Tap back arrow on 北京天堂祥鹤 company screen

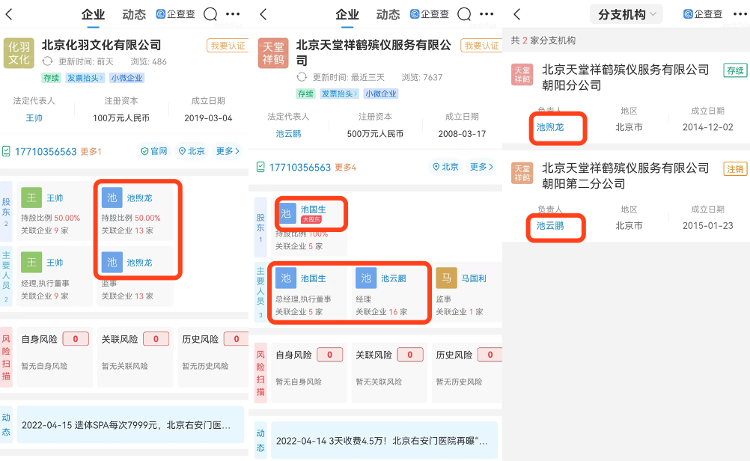[x=263, y=14]
